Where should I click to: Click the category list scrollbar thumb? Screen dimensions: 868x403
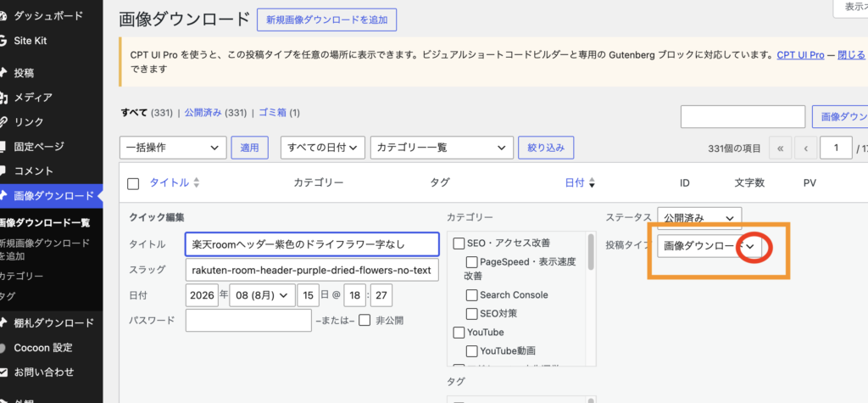(592, 252)
